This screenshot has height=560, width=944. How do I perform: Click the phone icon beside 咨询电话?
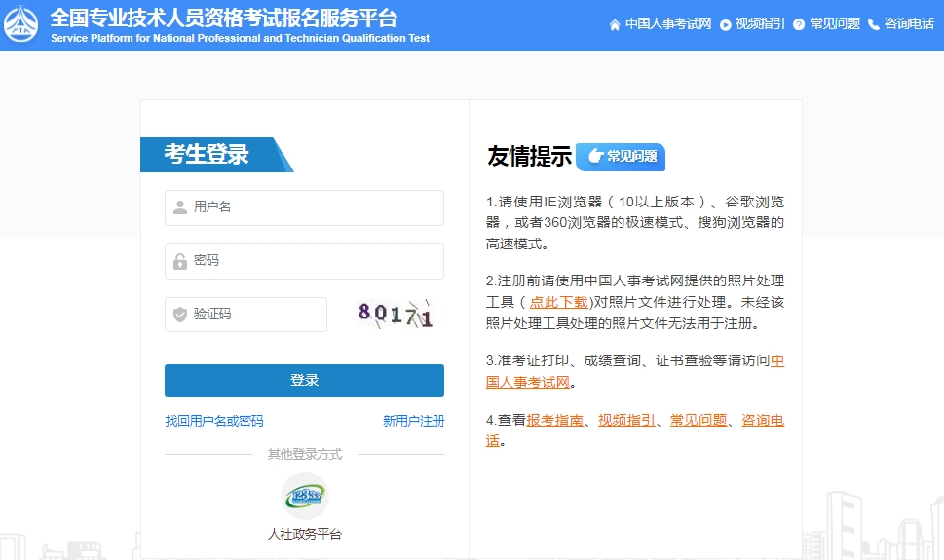point(874,24)
